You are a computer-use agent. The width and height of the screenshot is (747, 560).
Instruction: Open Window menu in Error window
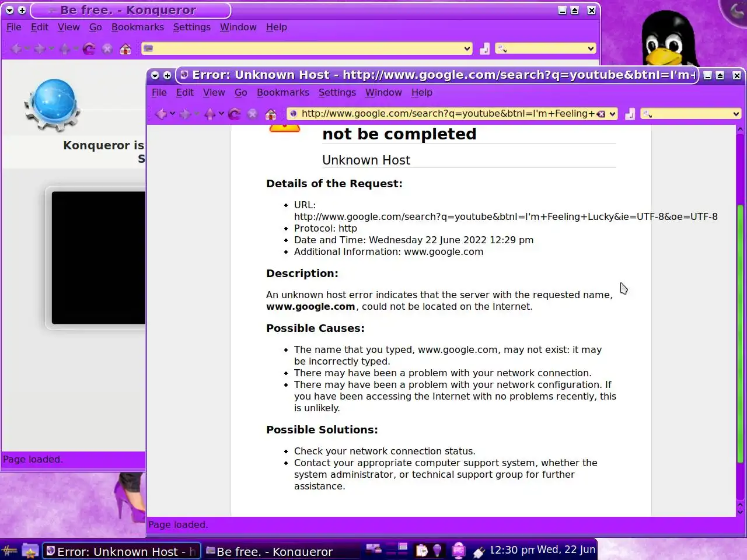[383, 92]
